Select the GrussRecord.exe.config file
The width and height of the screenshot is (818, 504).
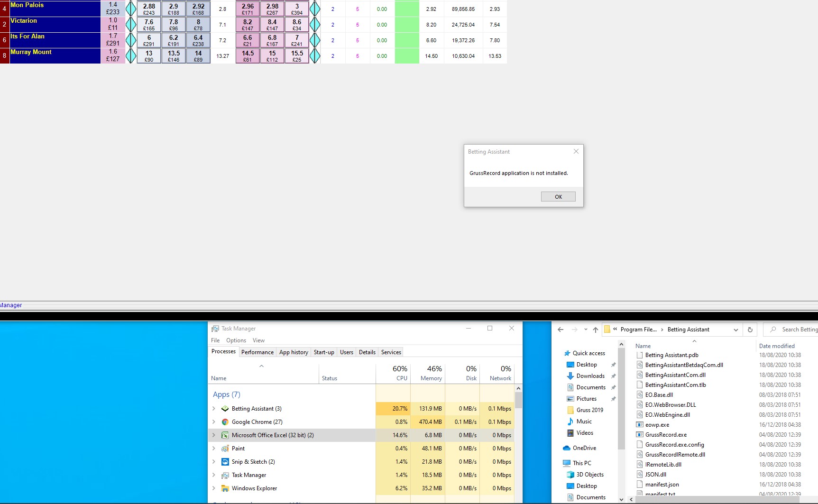pyautogui.click(x=674, y=445)
